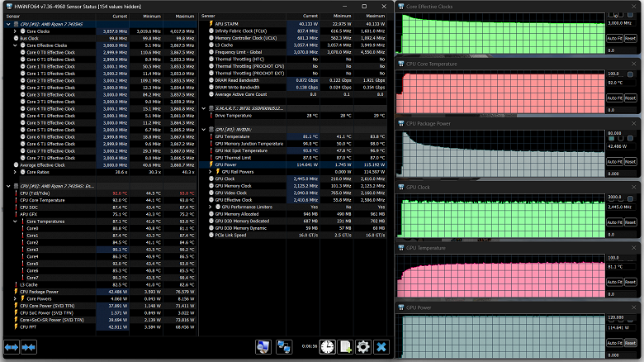Toggle the checkbox in CPU Package Power graph

coord(630,138)
